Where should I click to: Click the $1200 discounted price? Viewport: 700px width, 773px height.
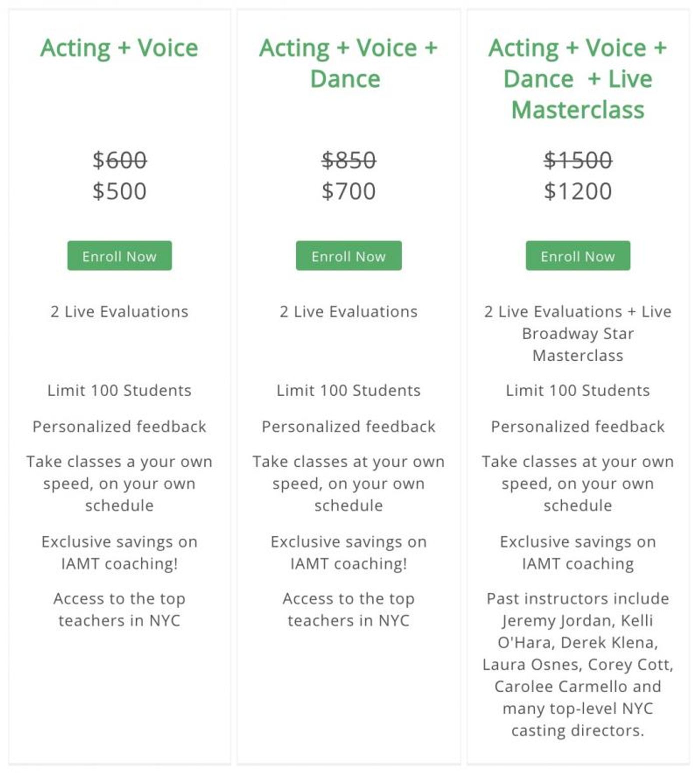[x=577, y=191]
